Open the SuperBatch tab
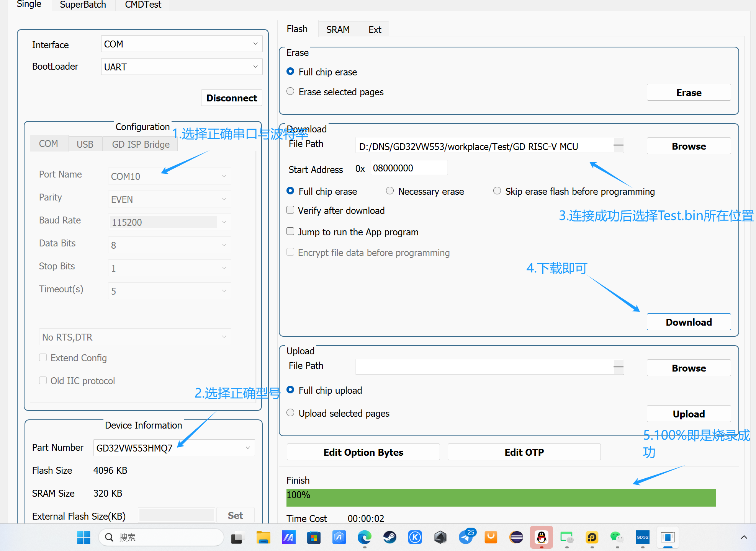The width and height of the screenshot is (756, 551). coord(83,5)
